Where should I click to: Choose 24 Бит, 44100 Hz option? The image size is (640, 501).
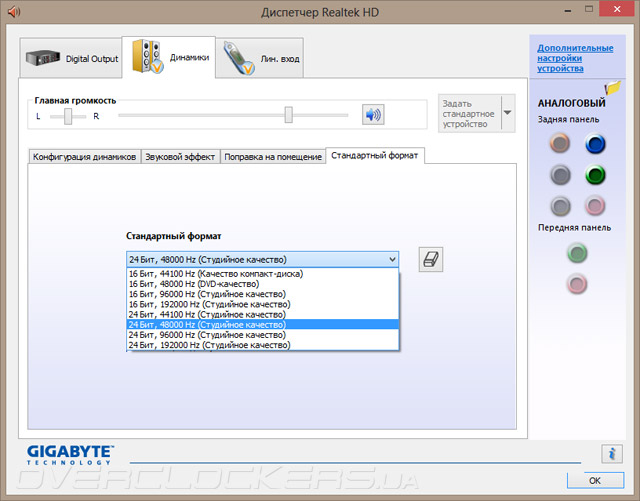coord(262,314)
